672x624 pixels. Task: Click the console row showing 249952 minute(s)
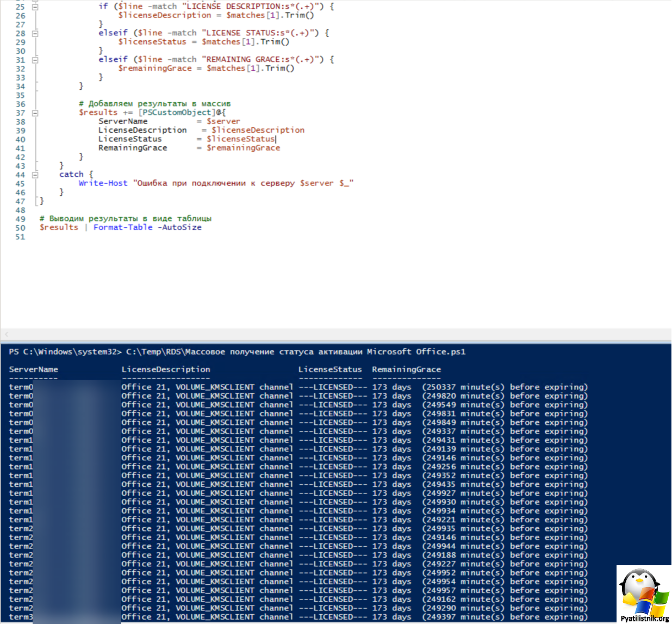(x=298, y=573)
